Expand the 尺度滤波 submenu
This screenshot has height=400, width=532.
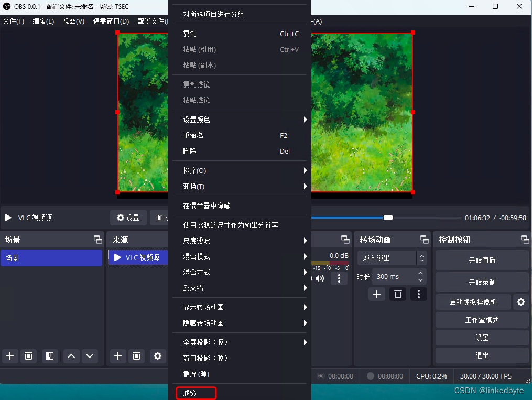tap(240, 241)
